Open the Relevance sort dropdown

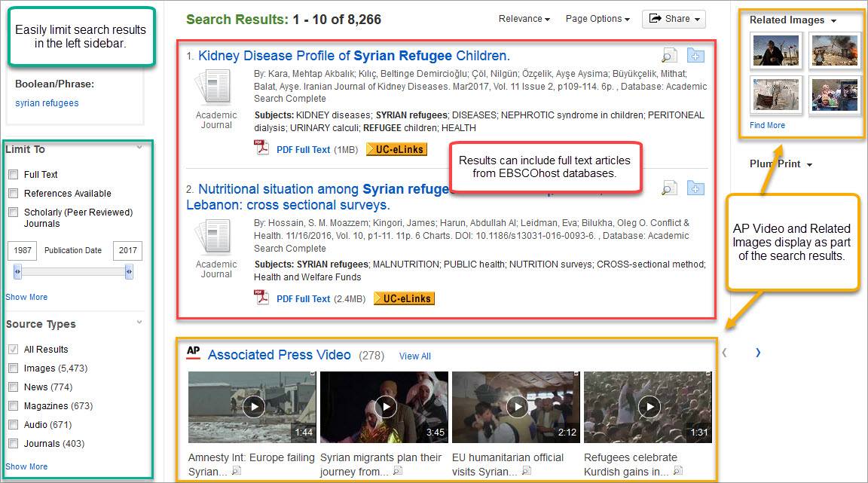tap(524, 19)
